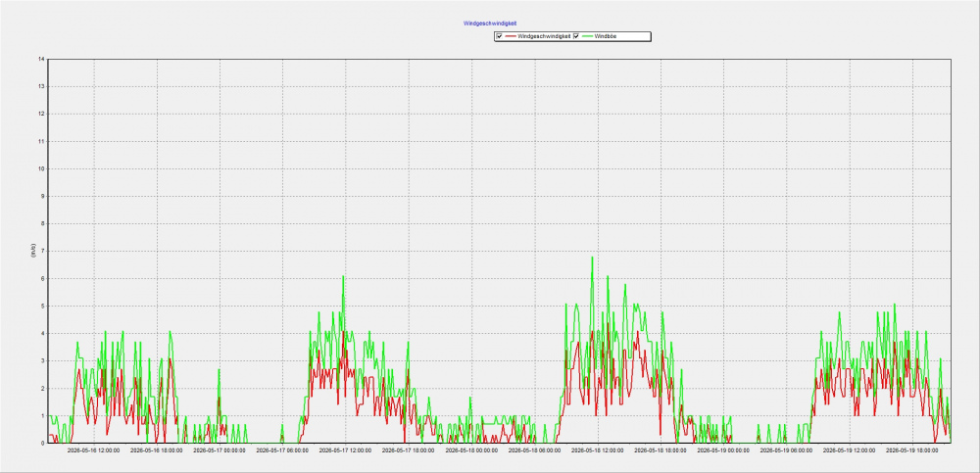Click the highest green gust peak on 2026-05-18
The width and height of the screenshot is (980, 473).
pos(592,257)
